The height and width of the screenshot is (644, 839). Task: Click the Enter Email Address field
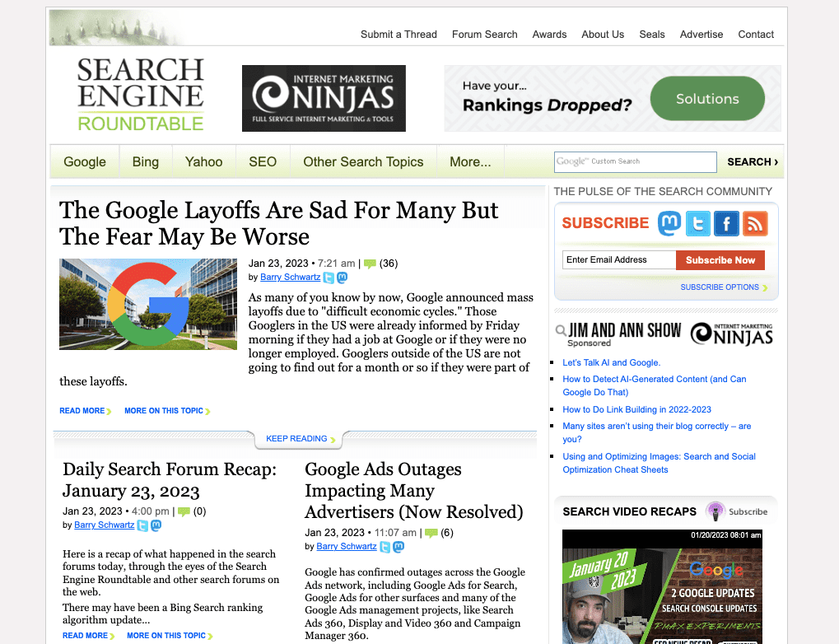coord(618,260)
